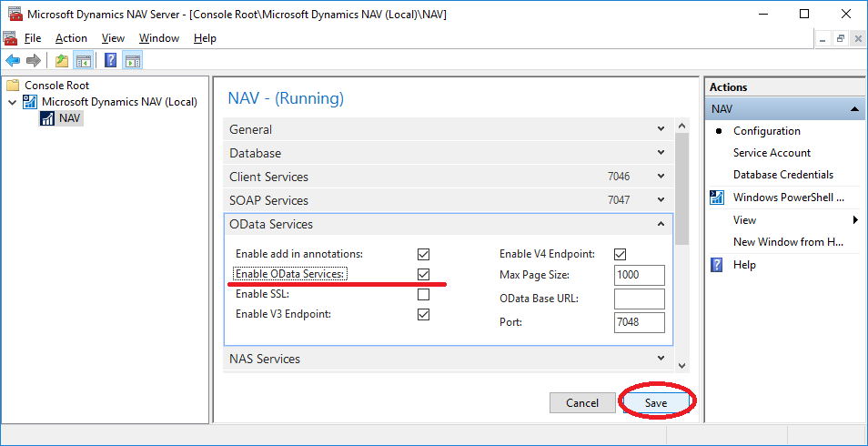Collapse the OData Services section

[x=661, y=224]
